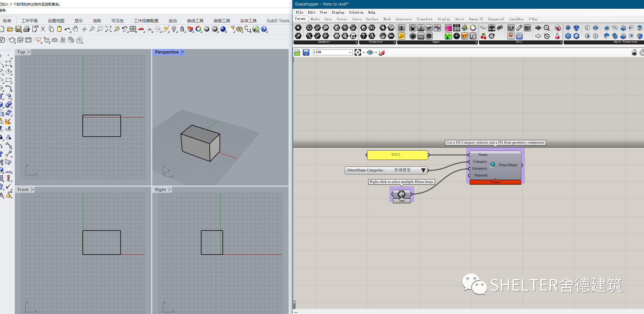The width and height of the screenshot is (644, 314).
Task: Click the teapot render icon in Rhino
Action: point(12,40)
